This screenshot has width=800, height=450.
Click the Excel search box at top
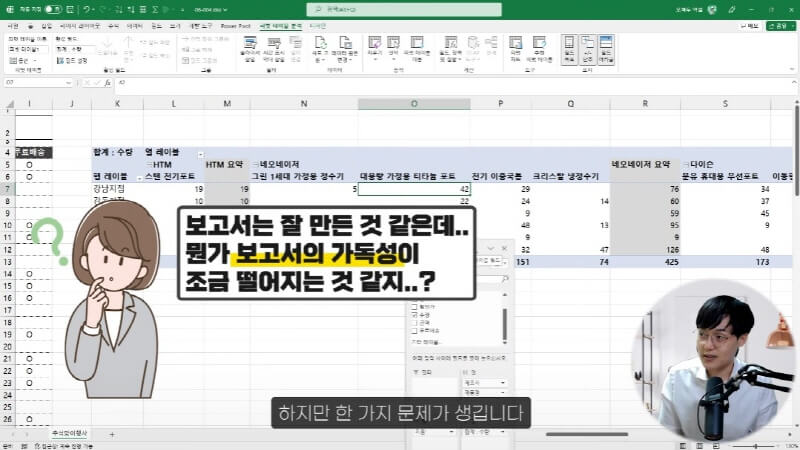pyautogui.click(x=404, y=9)
